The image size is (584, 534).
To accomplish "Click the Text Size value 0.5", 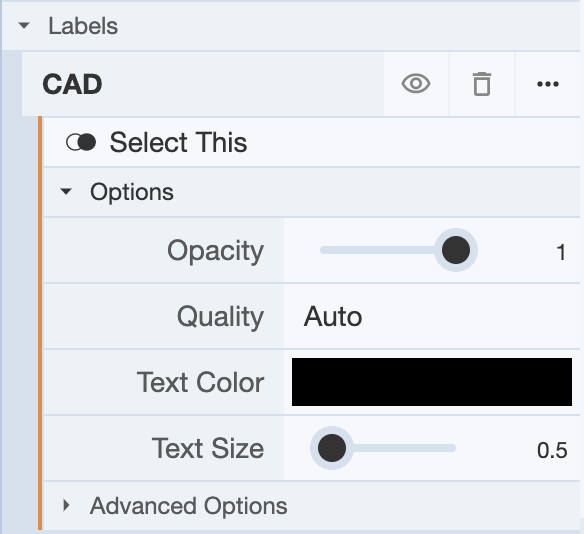I will tap(552, 450).
